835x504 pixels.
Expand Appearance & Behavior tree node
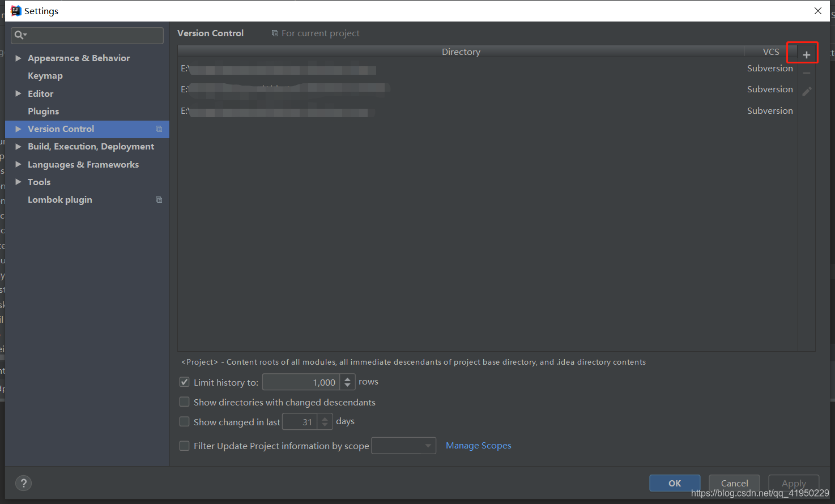click(18, 58)
